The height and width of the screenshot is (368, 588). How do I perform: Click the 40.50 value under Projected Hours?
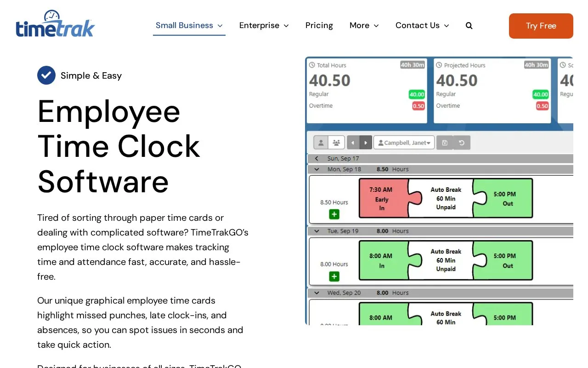457,80
